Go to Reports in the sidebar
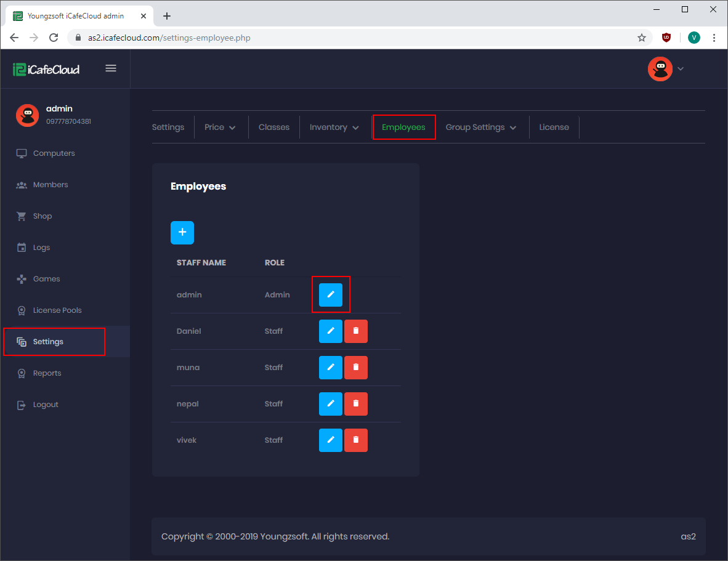This screenshot has height=561, width=728. [47, 373]
